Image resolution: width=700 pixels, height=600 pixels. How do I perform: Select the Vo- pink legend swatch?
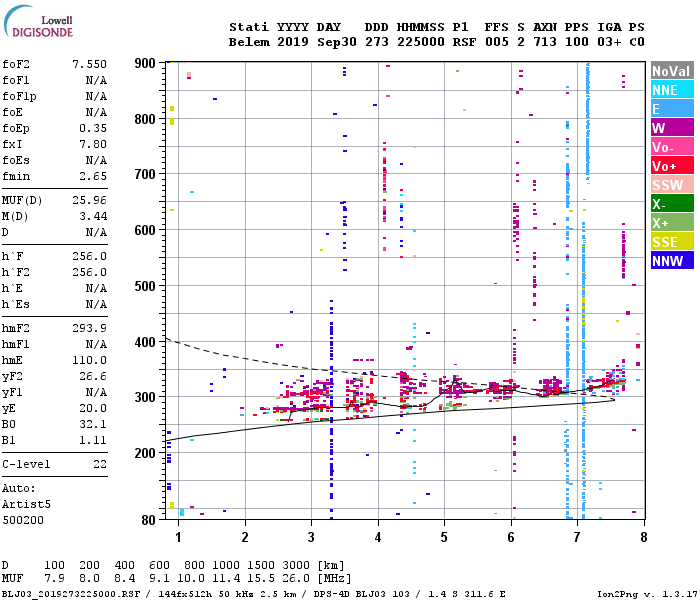(x=672, y=146)
